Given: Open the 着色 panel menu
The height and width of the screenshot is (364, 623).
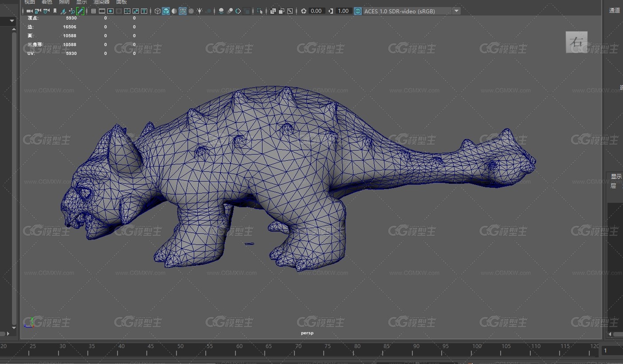Looking at the screenshot, I should click(47, 2).
